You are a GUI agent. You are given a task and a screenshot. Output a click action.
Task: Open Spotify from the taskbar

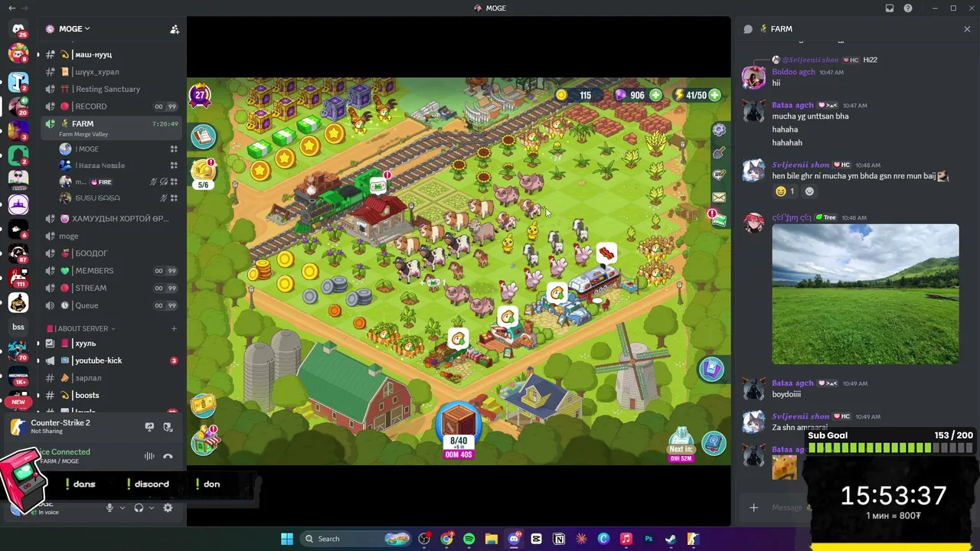469,539
